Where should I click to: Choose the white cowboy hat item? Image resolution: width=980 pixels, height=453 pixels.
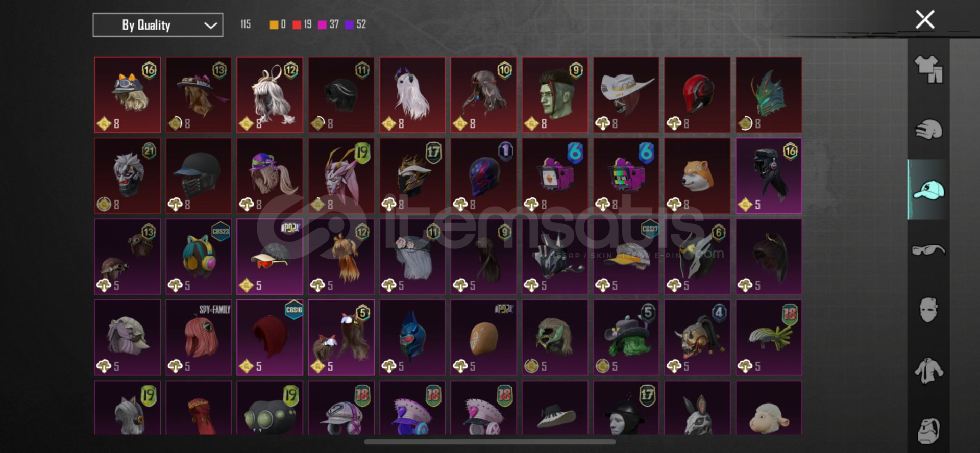tap(626, 95)
